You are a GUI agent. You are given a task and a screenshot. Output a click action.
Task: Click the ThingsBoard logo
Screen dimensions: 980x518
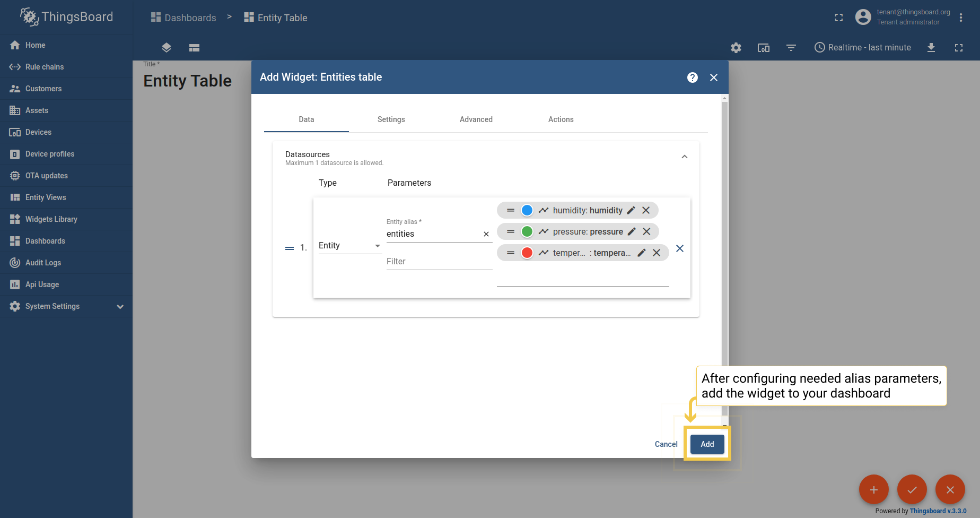point(66,17)
